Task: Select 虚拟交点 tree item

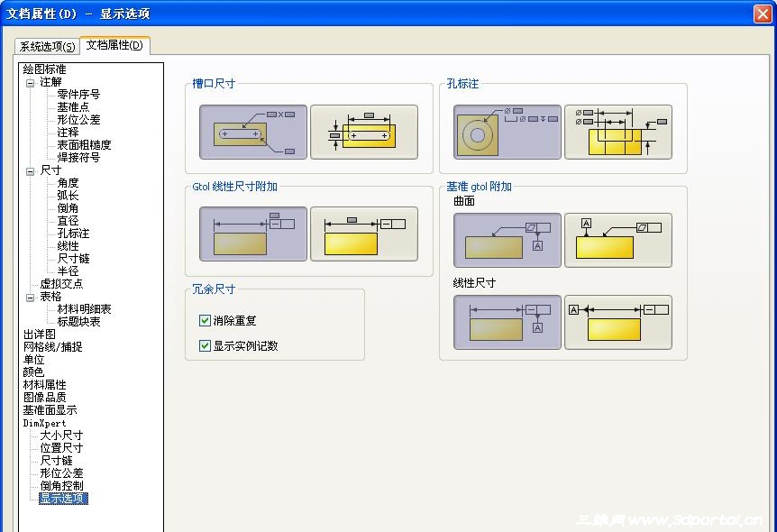Action: coord(61,284)
